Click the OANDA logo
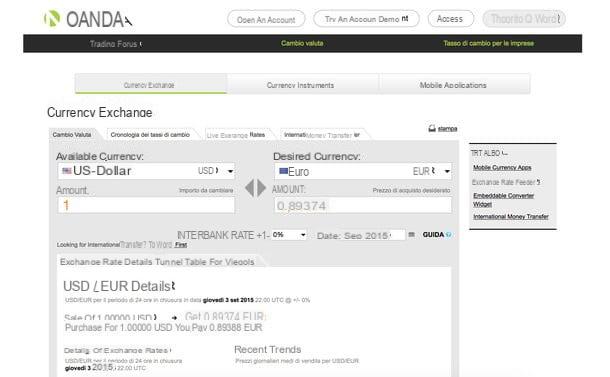Viewport: 610px width, 377px height. tap(88, 19)
